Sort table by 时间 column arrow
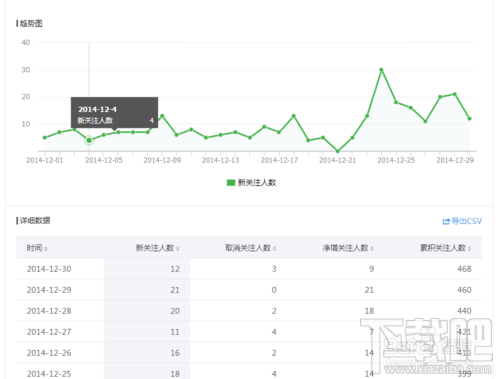The height and width of the screenshot is (379, 500). point(46,249)
